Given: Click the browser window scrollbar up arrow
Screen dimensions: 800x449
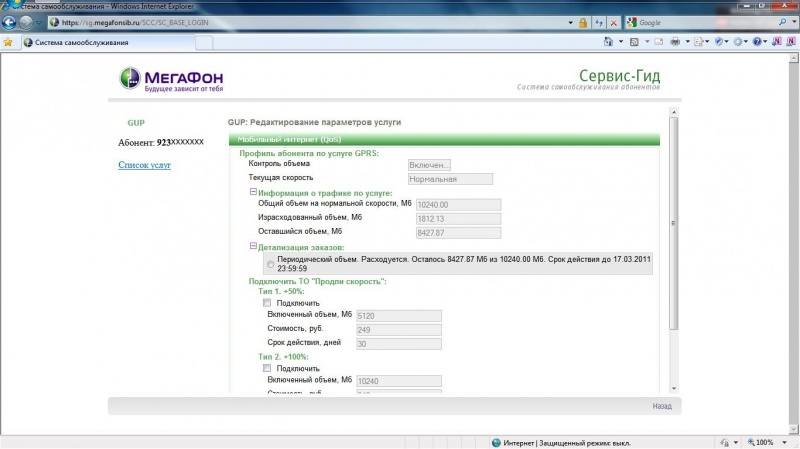Looking at the screenshot, I should click(794, 59).
